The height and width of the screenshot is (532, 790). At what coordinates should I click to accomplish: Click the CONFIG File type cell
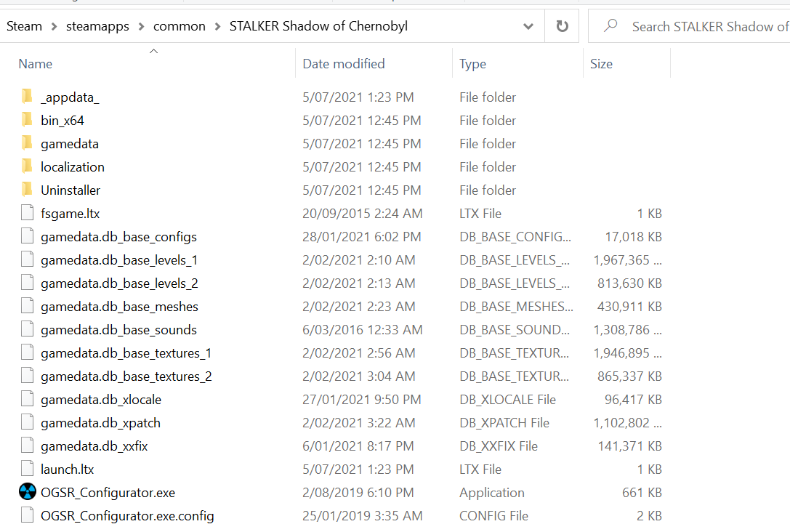(x=493, y=516)
